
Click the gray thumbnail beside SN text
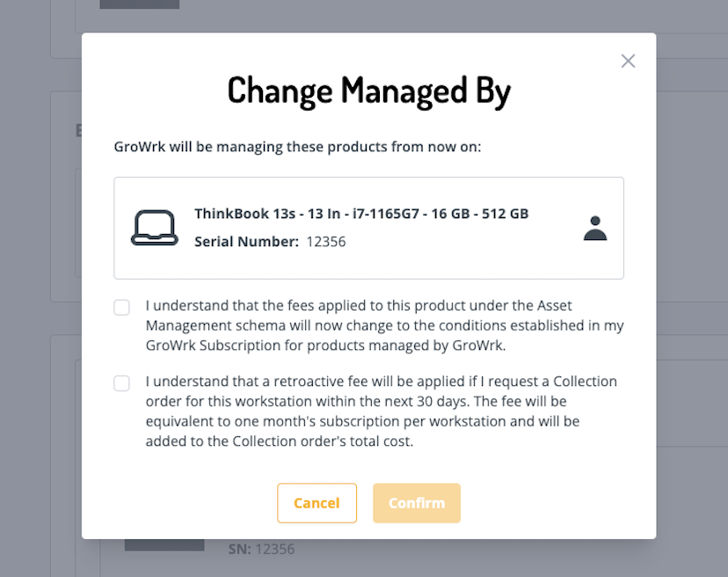pyautogui.click(x=164, y=545)
